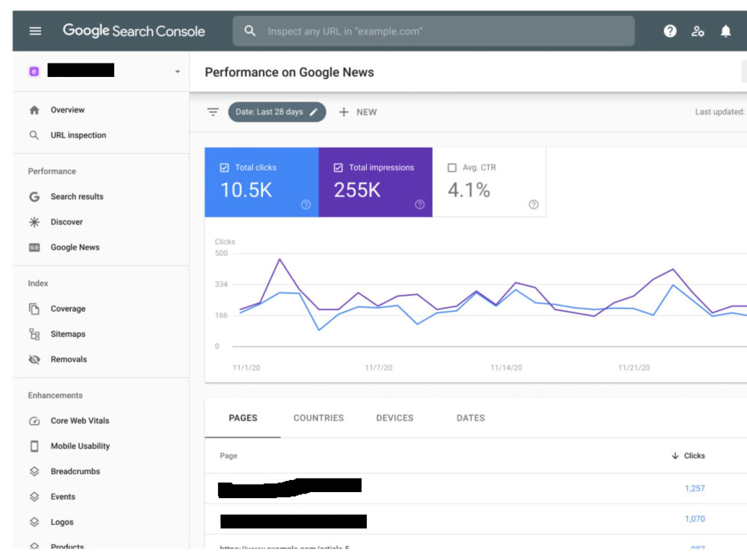Open the notifications bell
Image resolution: width=747 pixels, height=560 pixels.
725,31
